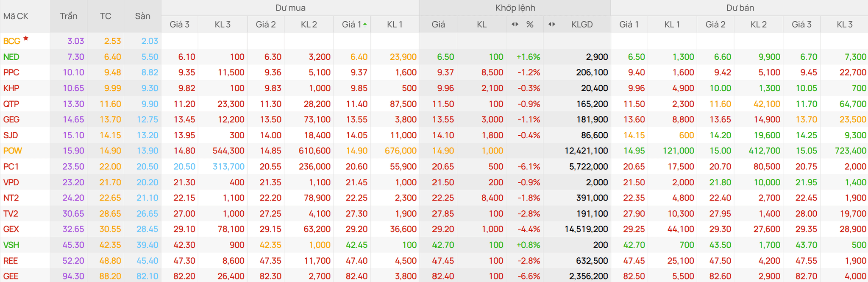The height and width of the screenshot is (282, 868).
Task: Sort by the Sàn column header
Action: point(142,16)
